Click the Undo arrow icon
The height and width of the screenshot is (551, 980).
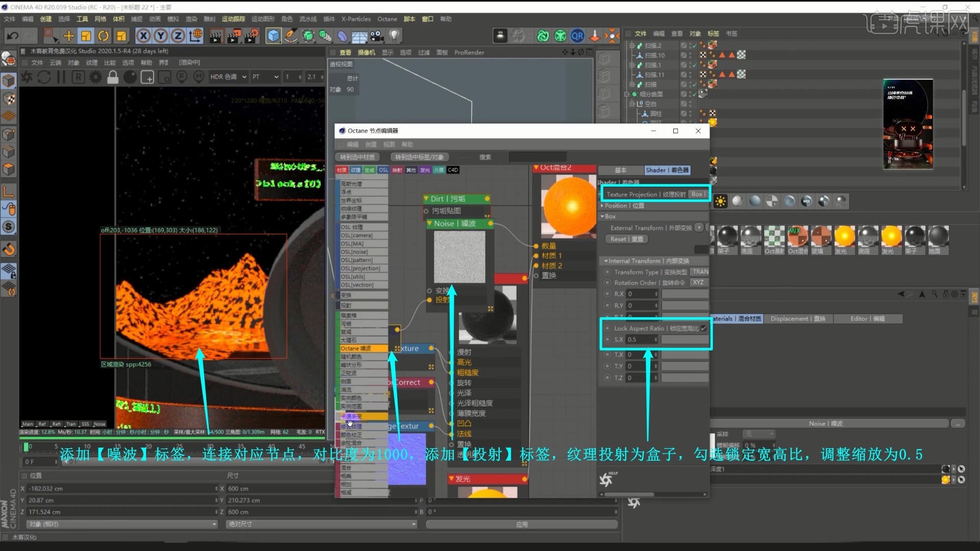[x=12, y=36]
